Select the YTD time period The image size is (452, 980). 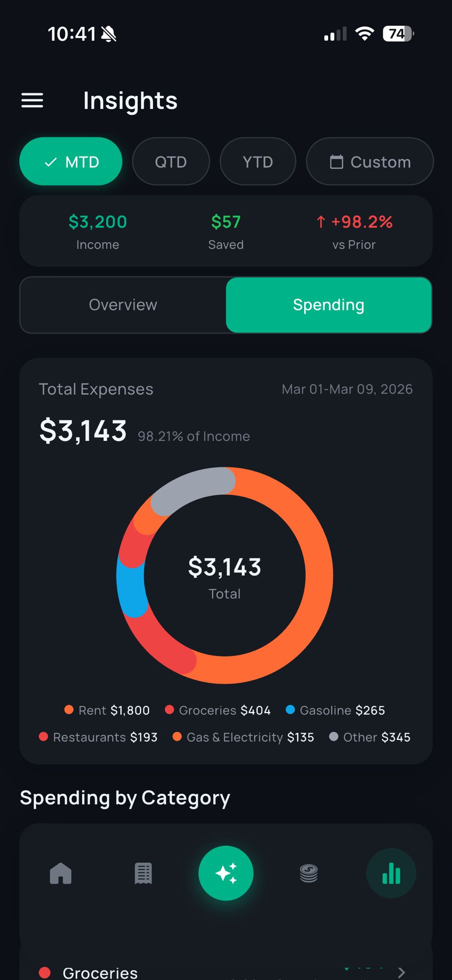click(x=258, y=161)
